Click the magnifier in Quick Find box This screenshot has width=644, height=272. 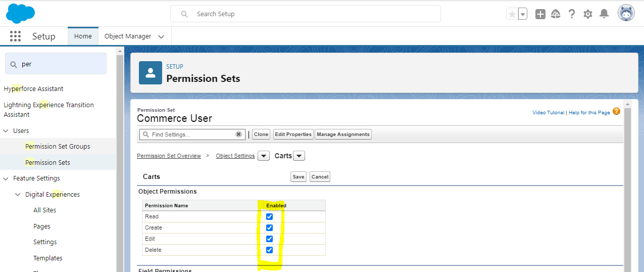tap(13, 64)
